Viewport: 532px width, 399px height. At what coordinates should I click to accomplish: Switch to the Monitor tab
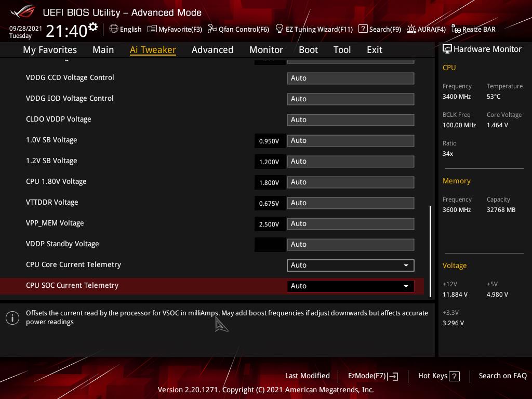point(266,50)
